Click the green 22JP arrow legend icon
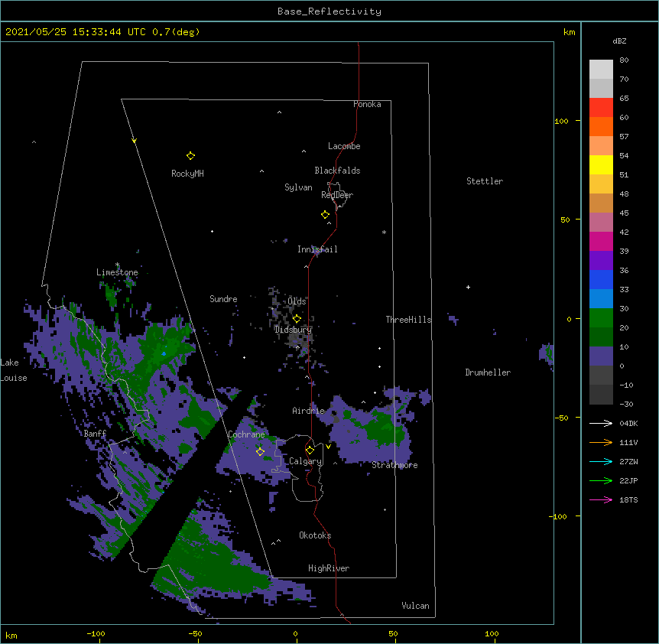This screenshot has width=659, height=644. tap(601, 480)
